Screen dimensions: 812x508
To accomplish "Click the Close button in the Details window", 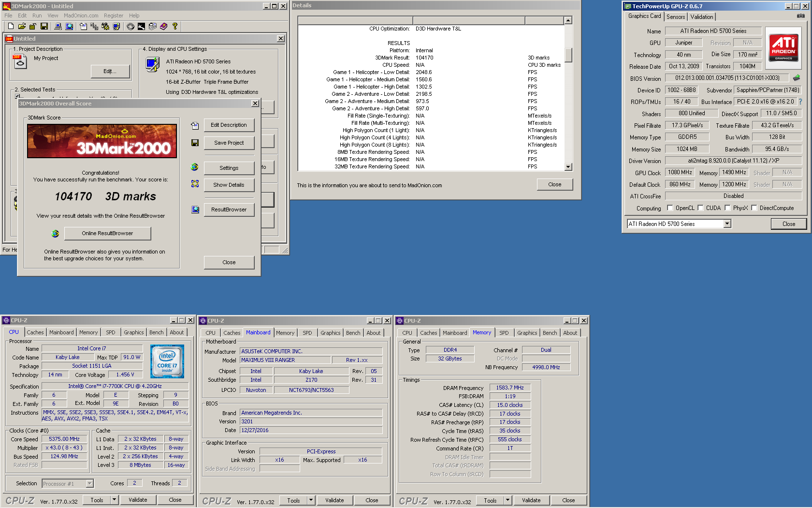I will click(555, 184).
